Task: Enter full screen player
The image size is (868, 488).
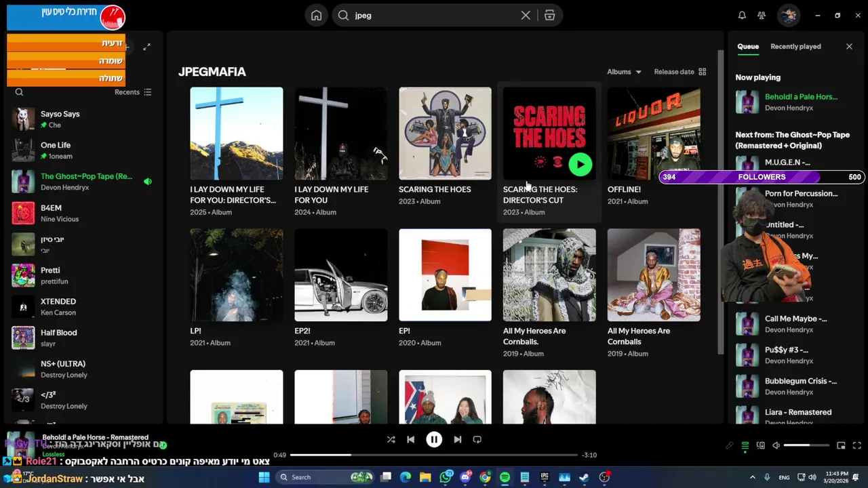Action: point(856,445)
